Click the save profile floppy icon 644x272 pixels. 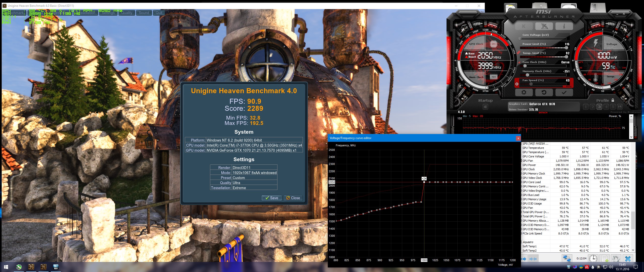[x=620, y=107]
